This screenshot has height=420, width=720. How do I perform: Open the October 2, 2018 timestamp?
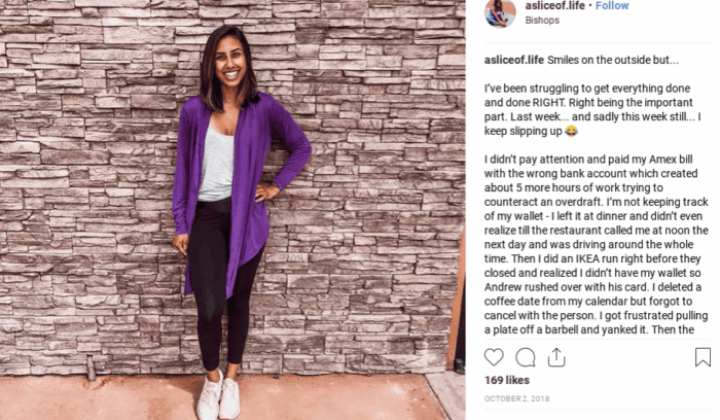click(517, 398)
